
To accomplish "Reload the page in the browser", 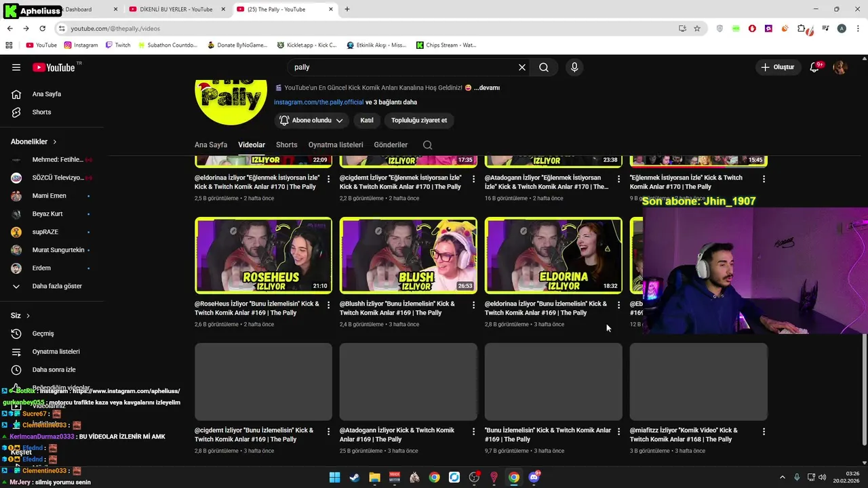I will tap(42, 28).
